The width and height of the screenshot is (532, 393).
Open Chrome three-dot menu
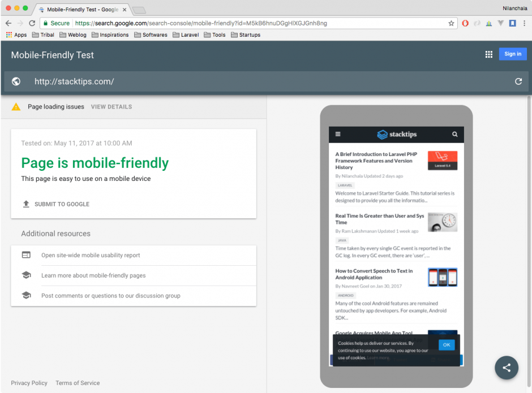524,23
